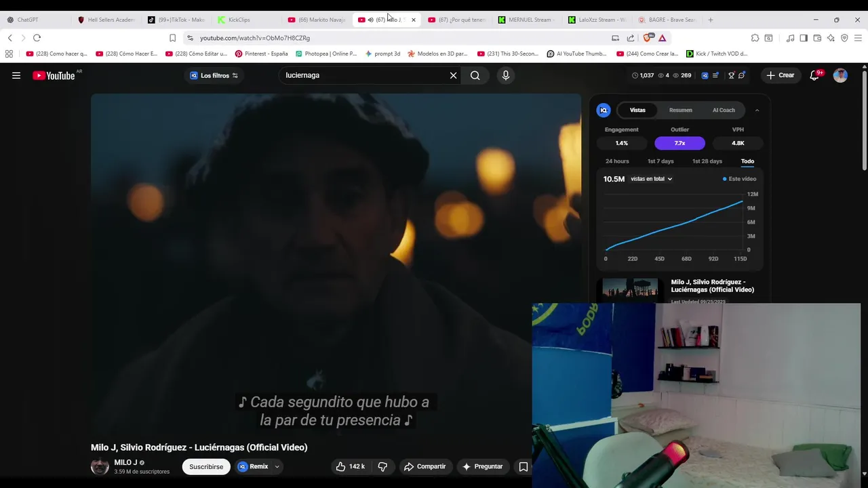Screen dimensions: 868x488
Task: Open the YouTube hamburger guide menu
Action: (x=16, y=75)
